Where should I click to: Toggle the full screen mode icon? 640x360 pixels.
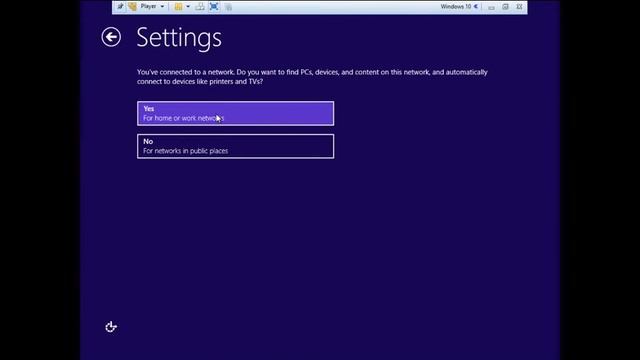(x=214, y=7)
